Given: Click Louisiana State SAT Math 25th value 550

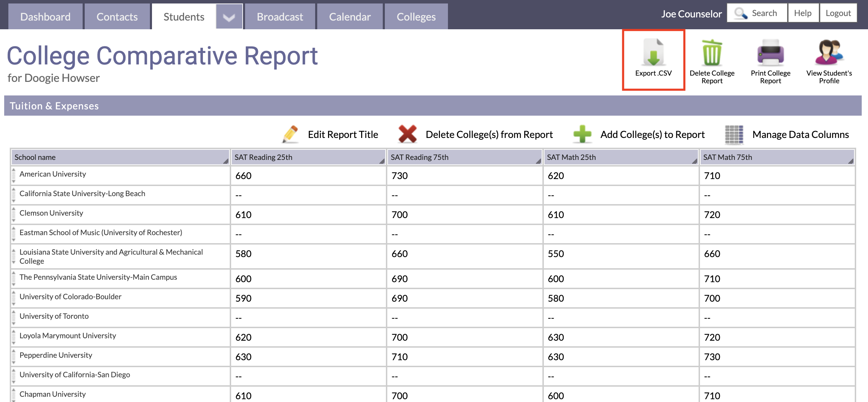Looking at the screenshot, I should [556, 254].
